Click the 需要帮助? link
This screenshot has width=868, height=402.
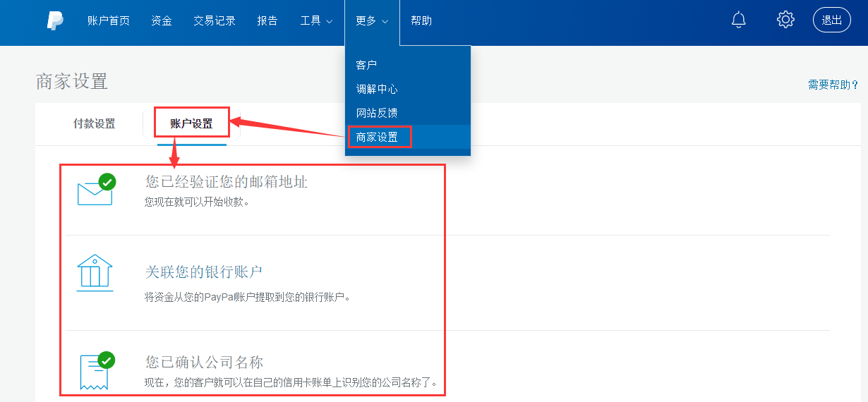pyautogui.click(x=833, y=85)
